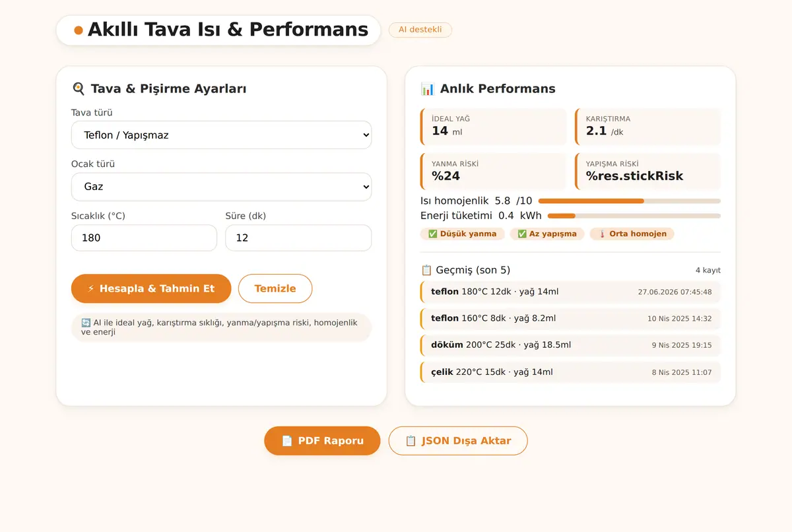The width and height of the screenshot is (792, 532).
Task: Click the AI destekli badge
Action: click(420, 30)
